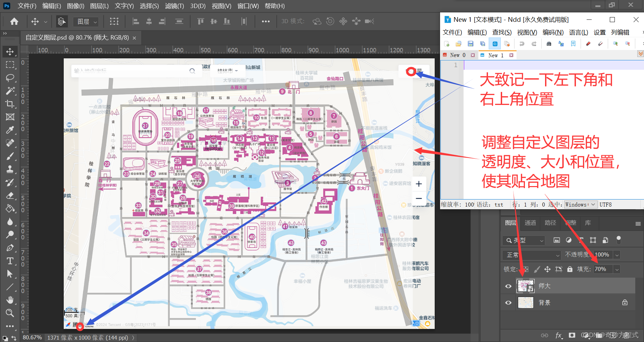Open Photoshop 滤镜(T) menu
The width and height of the screenshot is (644, 342).
click(x=174, y=6)
